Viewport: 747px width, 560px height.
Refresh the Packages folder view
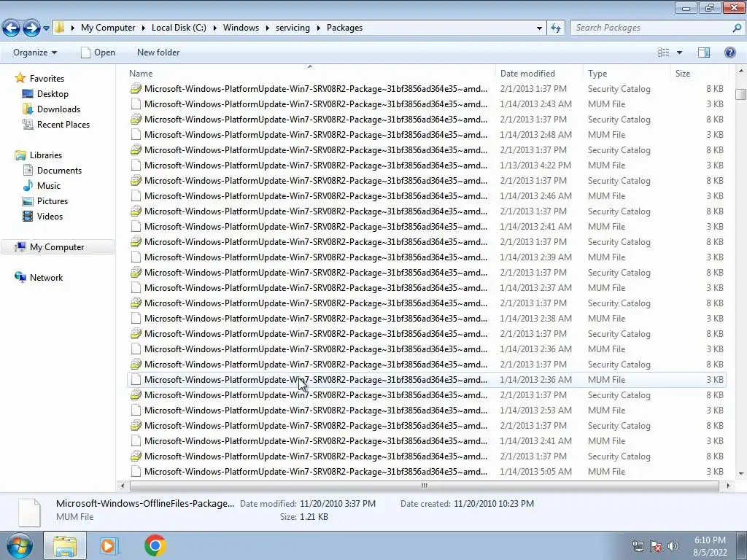(555, 28)
